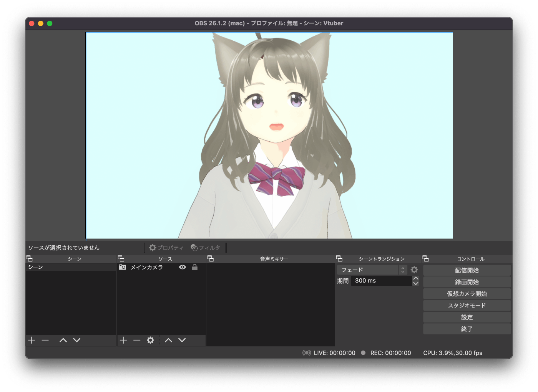Open source properties gear in ソース panel

coord(151,340)
